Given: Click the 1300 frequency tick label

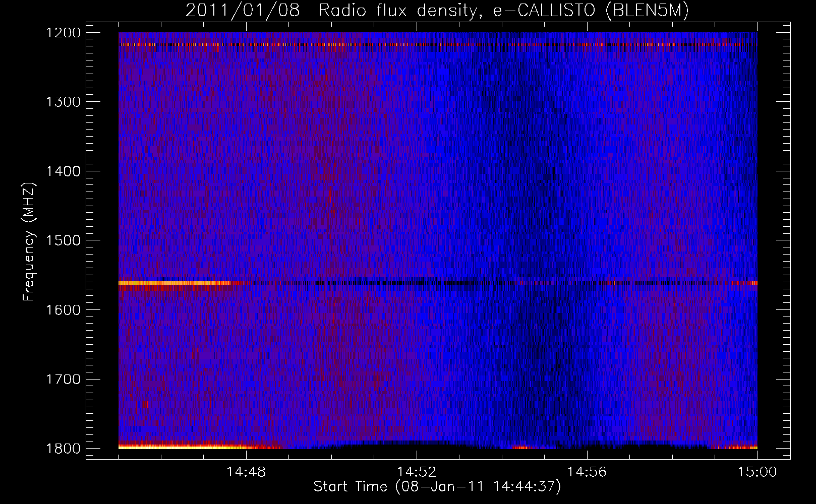Looking at the screenshot, I should point(63,102).
